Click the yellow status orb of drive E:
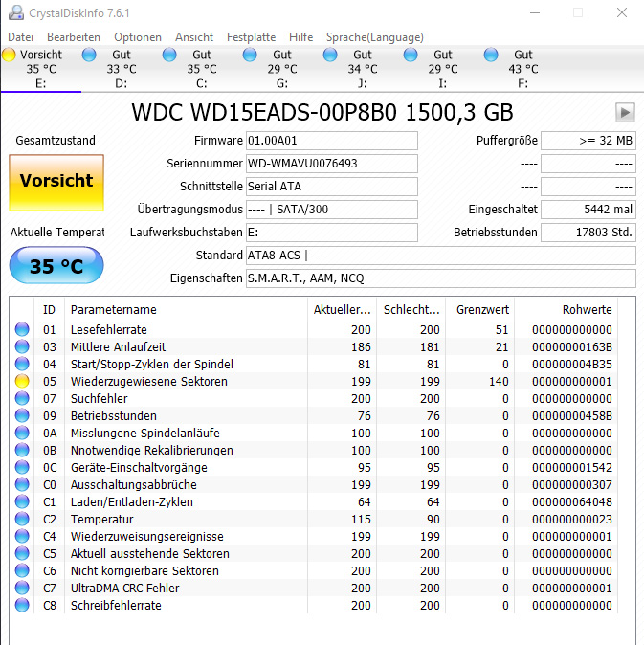Image resolution: width=644 pixels, height=645 pixels. click(9, 55)
